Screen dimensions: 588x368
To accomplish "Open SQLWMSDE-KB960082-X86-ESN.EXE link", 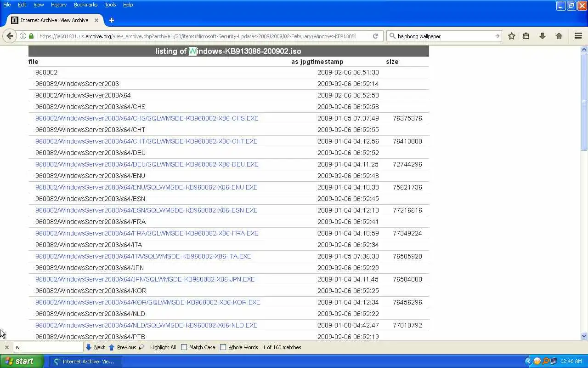I will [146, 210].
